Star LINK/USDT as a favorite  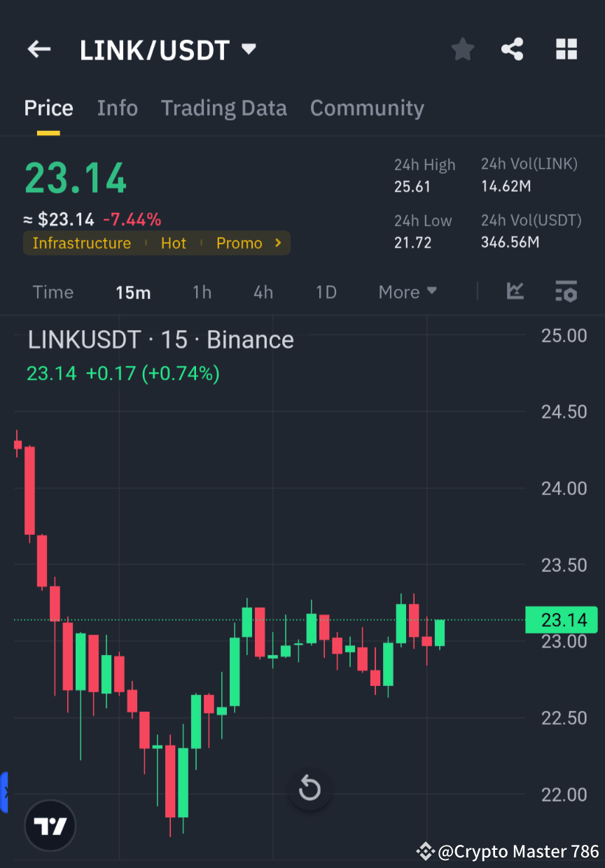click(x=462, y=49)
